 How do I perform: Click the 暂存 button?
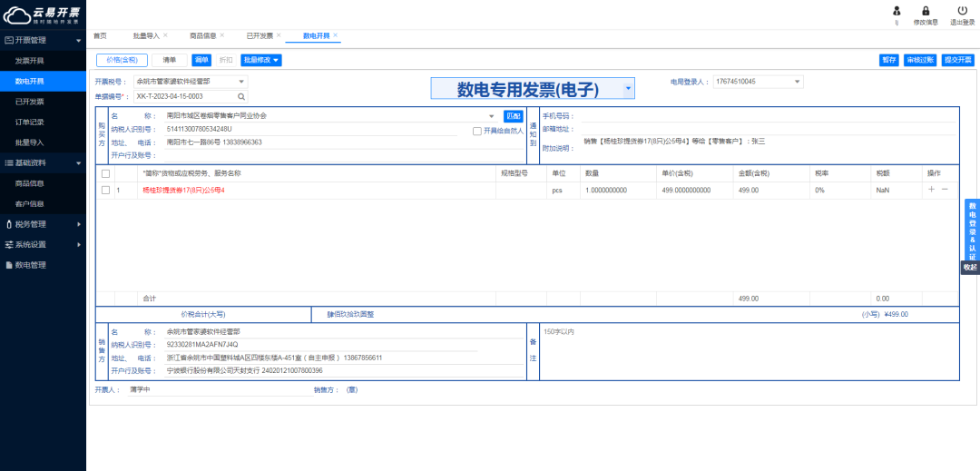tap(888, 60)
